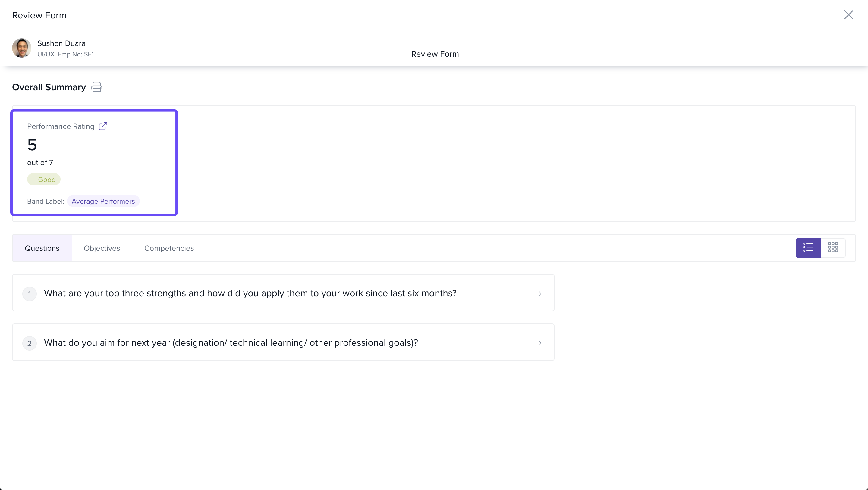The image size is (868, 490).
Task: Click the number 1 question badge
Action: (x=29, y=294)
